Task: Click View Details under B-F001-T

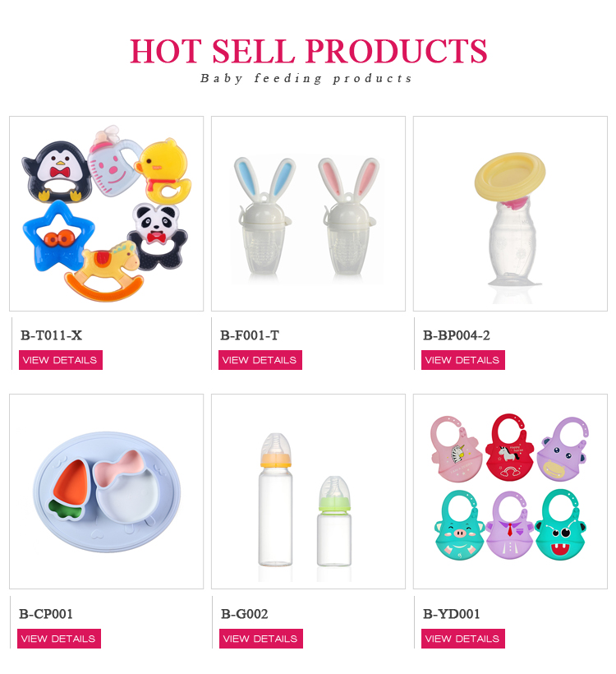Action: click(x=260, y=360)
